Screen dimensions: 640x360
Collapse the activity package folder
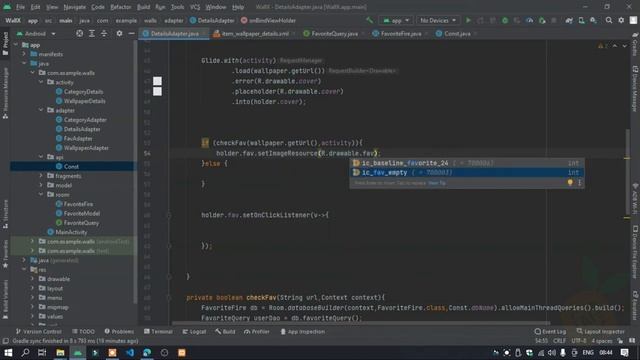point(41,82)
